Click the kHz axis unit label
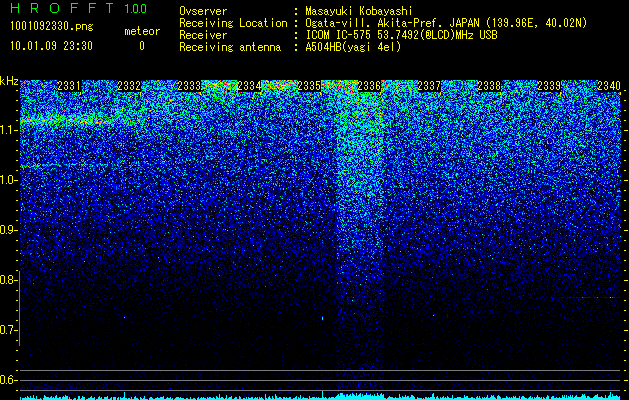The width and height of the screenshot is (629, 400). pos(9,81)
